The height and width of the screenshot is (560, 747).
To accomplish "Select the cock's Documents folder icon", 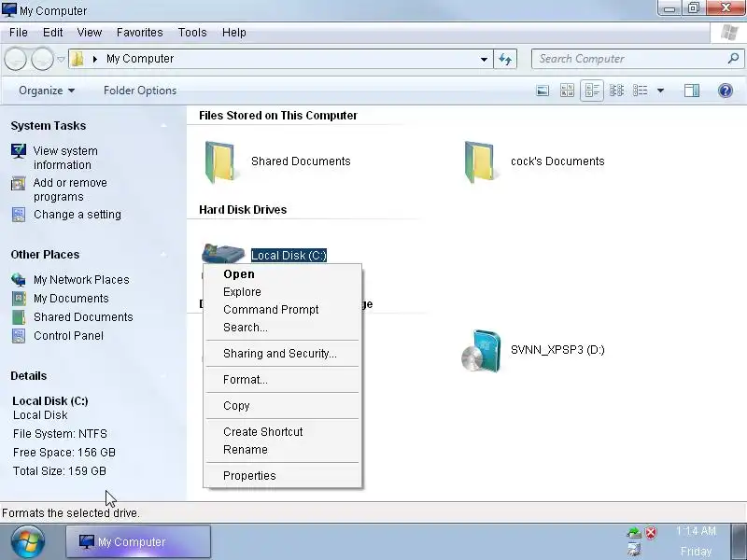I will [479, 161].
